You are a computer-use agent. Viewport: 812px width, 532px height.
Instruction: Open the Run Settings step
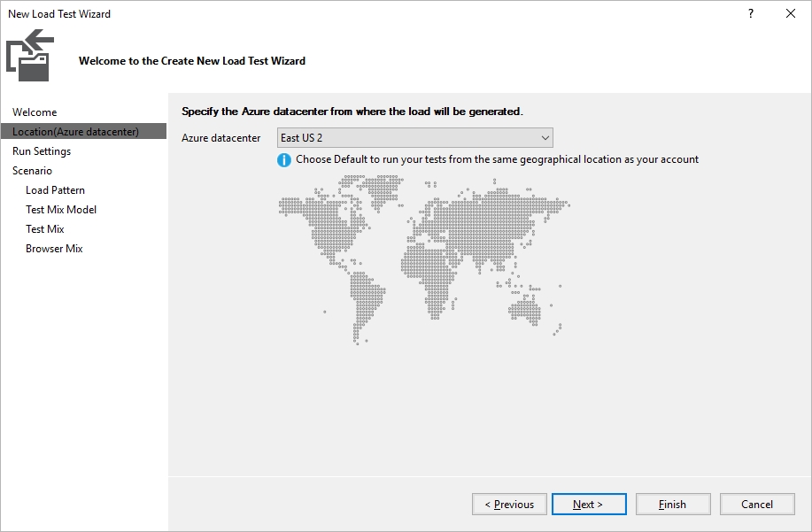pos(42,151)
